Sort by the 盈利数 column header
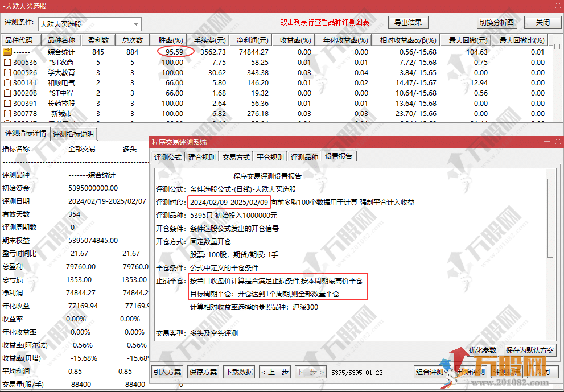The width and height of the screenshot is (564, 392). pyautogui.click(x=98, y=40)
